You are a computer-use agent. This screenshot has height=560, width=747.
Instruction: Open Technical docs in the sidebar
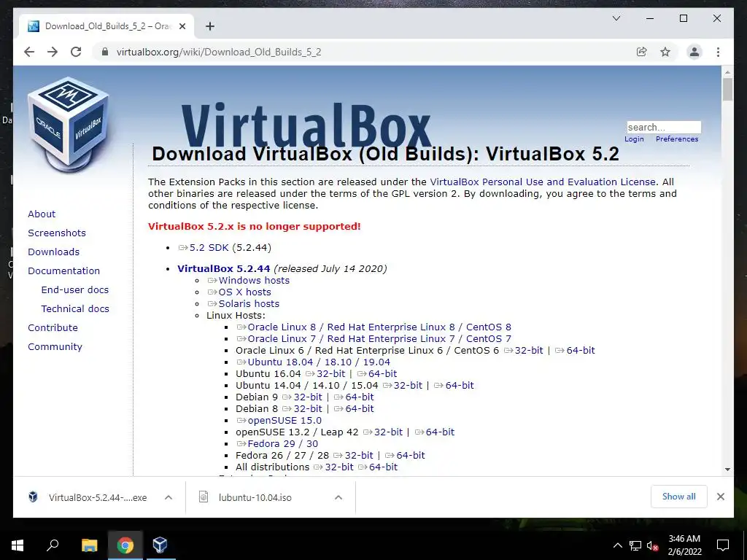pos(75,308)
